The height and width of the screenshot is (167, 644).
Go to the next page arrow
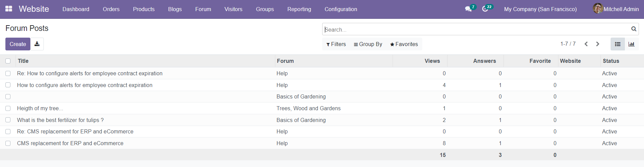pyautogui.click(x=597, y=44)
